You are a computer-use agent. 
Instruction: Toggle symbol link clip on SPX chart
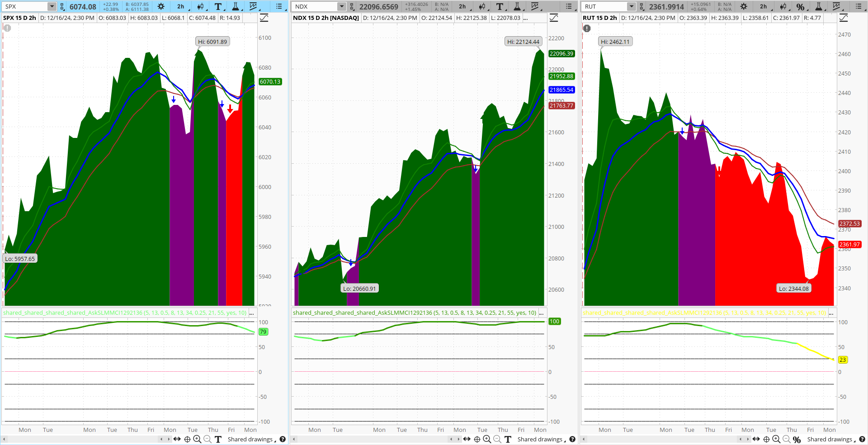point(62,6)
